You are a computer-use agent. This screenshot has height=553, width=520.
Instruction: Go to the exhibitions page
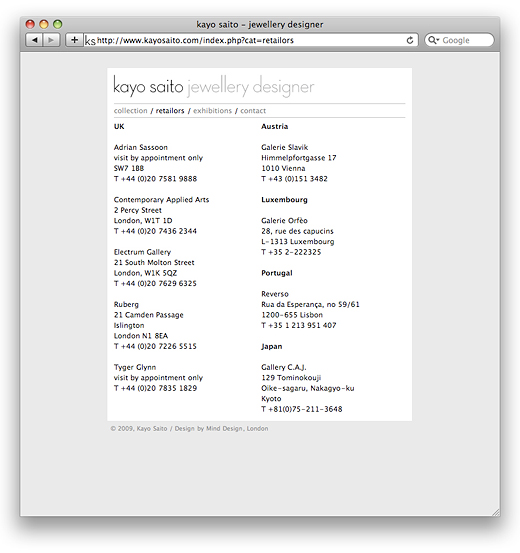tap(212, 111)
